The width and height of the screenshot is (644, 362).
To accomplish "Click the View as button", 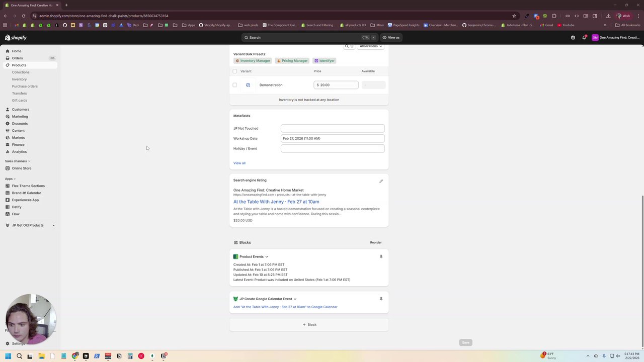I will (391, 37).
